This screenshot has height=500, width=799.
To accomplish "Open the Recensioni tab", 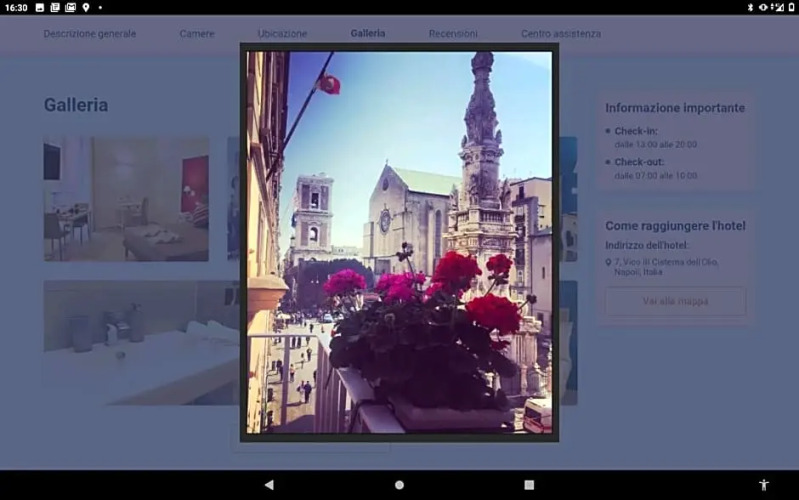I will [x=453, y=34].
